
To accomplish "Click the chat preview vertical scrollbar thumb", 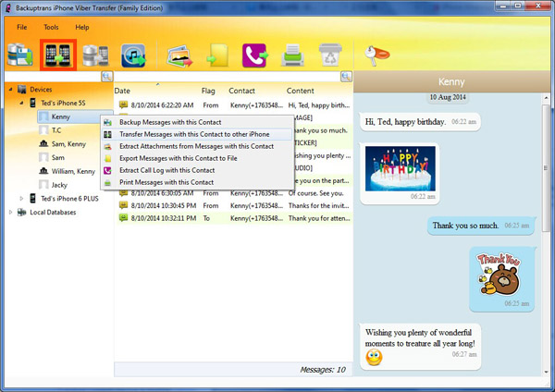I will click(x=546, y=166).
